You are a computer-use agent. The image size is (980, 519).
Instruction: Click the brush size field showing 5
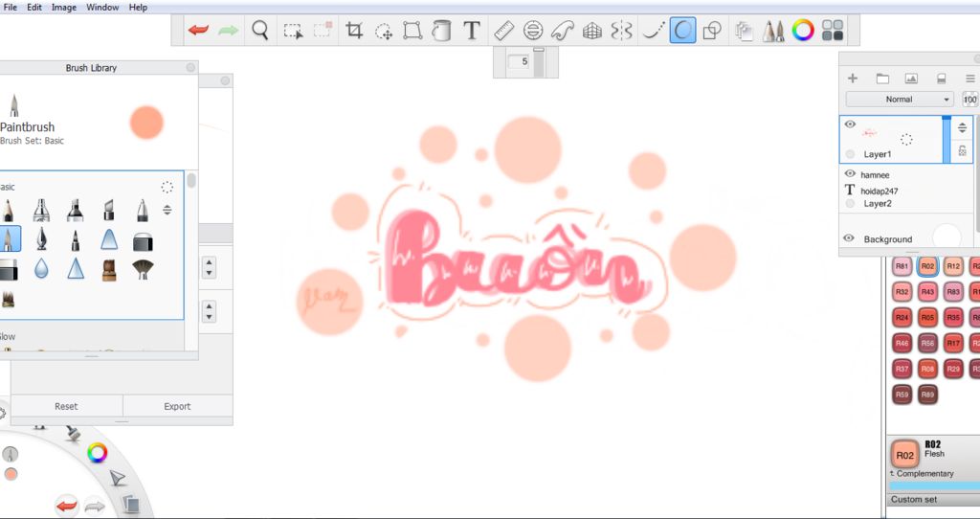click(x=519, y=61)
